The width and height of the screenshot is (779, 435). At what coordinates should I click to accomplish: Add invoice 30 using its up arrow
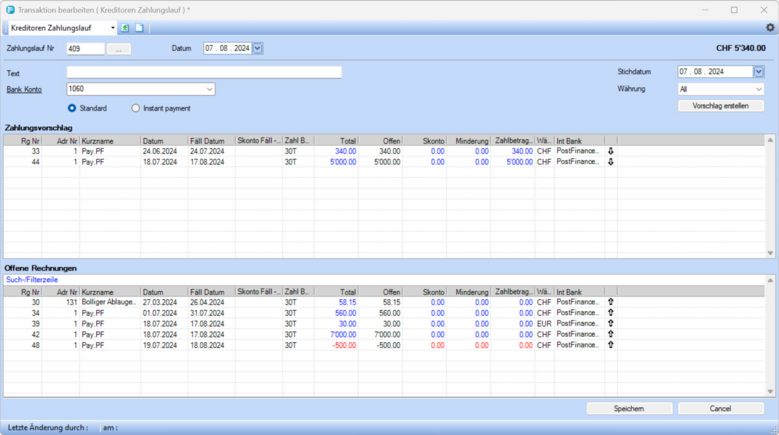click(611, 301)
